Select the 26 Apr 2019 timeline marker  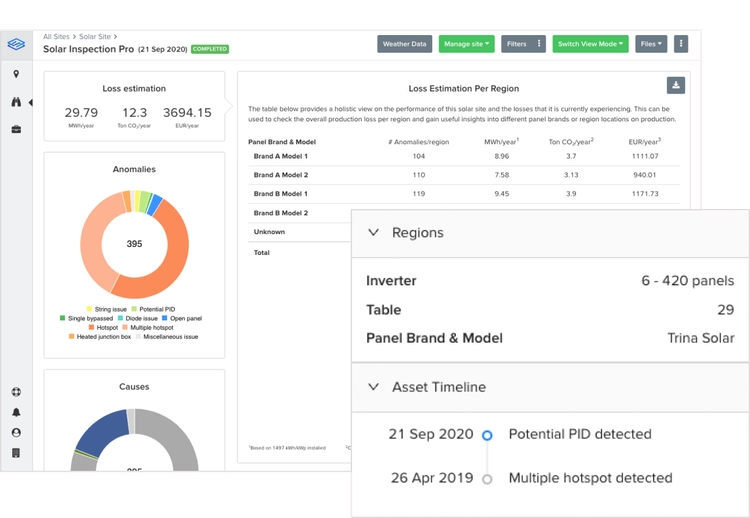click(487, 479)
